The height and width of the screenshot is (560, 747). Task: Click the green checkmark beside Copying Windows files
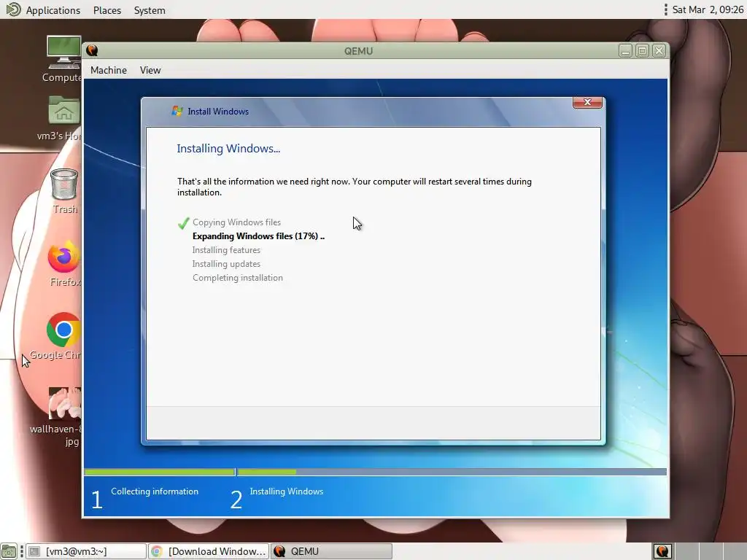(183, 223)
